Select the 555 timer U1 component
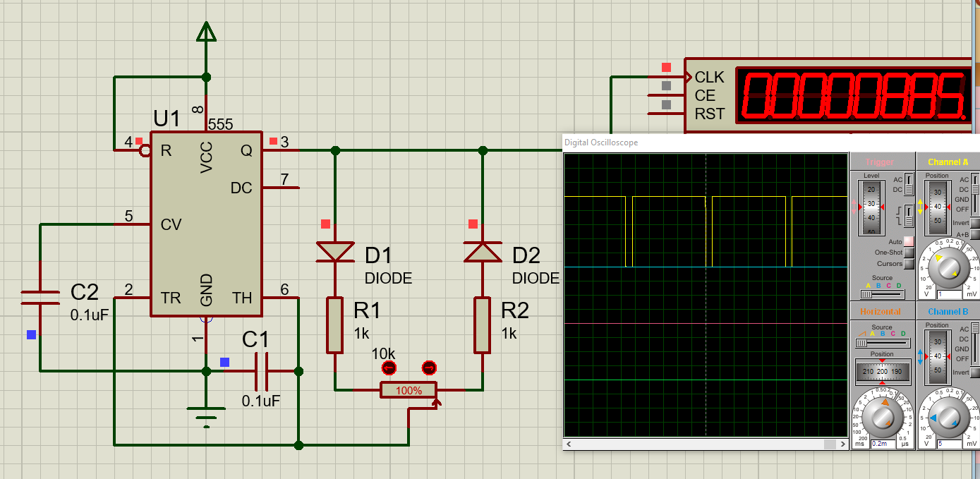 205,224
